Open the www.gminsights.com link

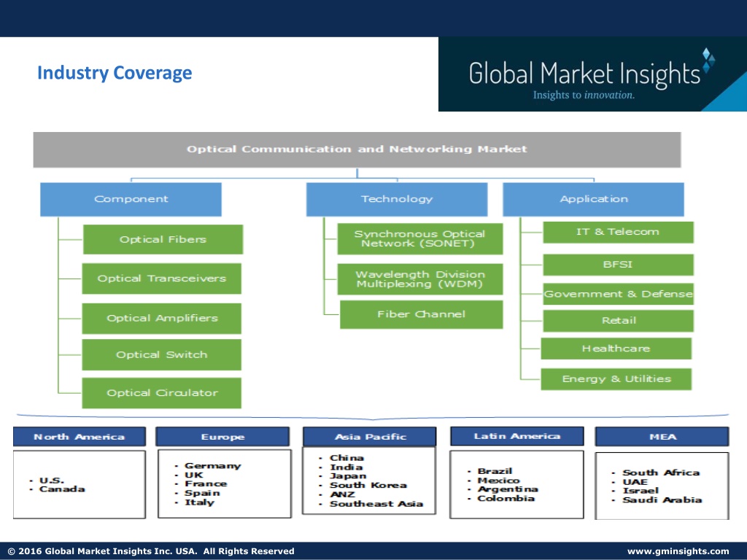pyautogui.click(x=678, y=551)
